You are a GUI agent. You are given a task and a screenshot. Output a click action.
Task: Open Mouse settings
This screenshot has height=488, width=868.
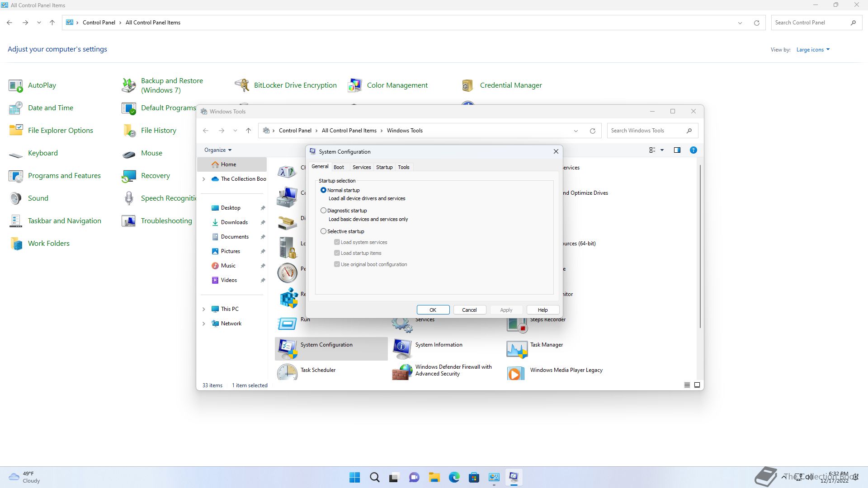[x=142, y=153]
